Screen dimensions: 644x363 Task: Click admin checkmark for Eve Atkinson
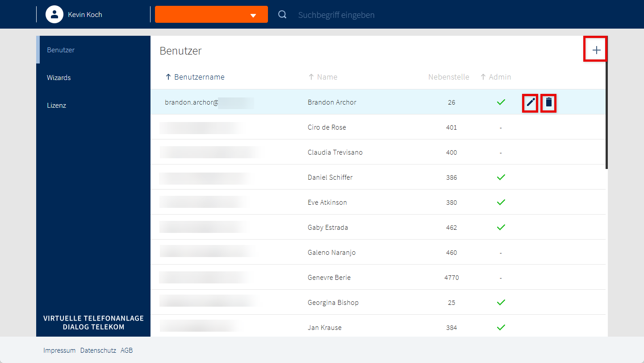click(x=501, y=203)
